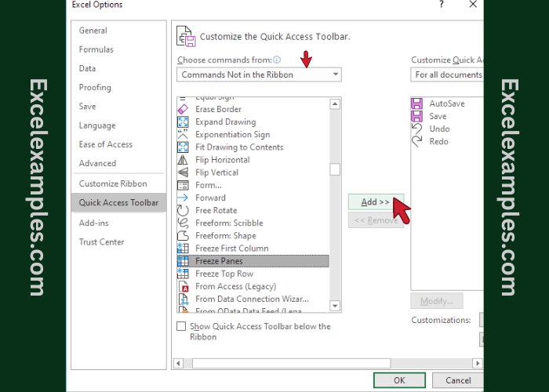Click the help info icon beside Choose commands
This screenshot has width=549, height=392.
(x=276, y=60)
